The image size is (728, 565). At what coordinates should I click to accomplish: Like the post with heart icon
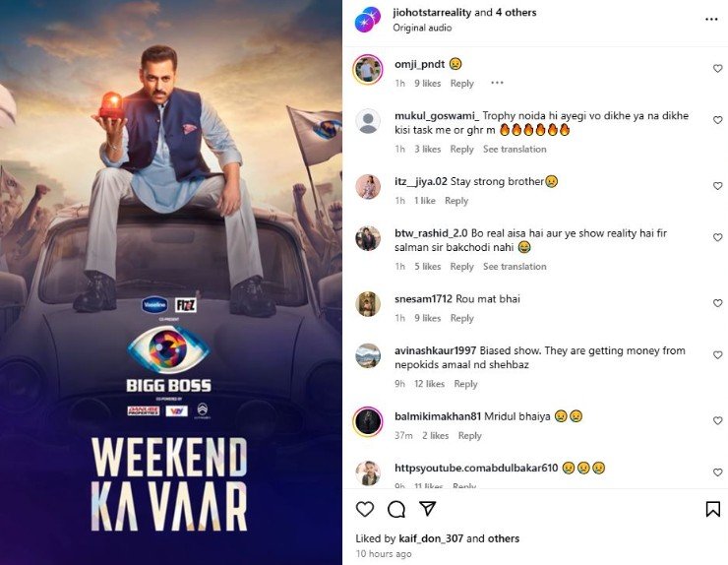coord(365,509)
